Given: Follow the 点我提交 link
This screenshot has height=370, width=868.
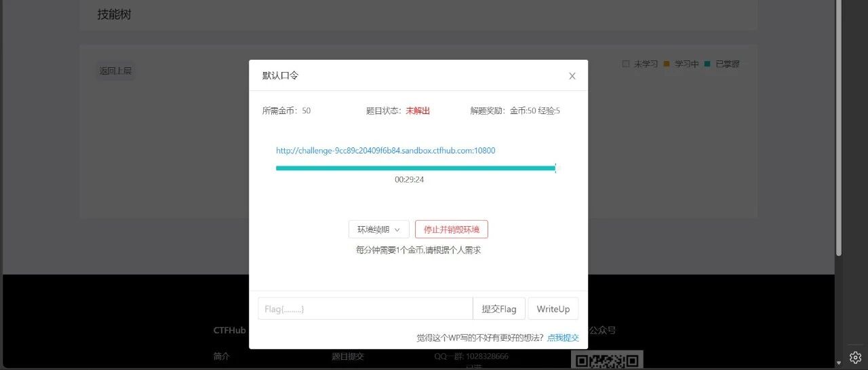Looking at the screenshot, I should tap(563, 337).
